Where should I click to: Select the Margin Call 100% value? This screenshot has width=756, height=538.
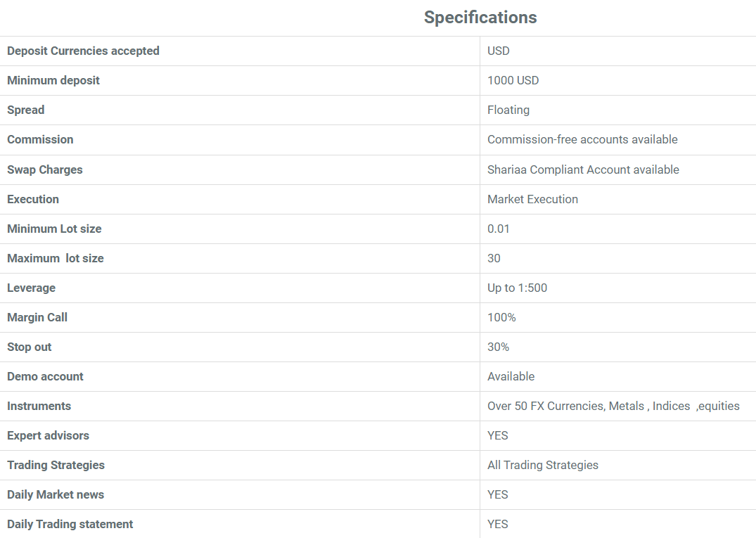pyautogui.click(x=501, y=317)
